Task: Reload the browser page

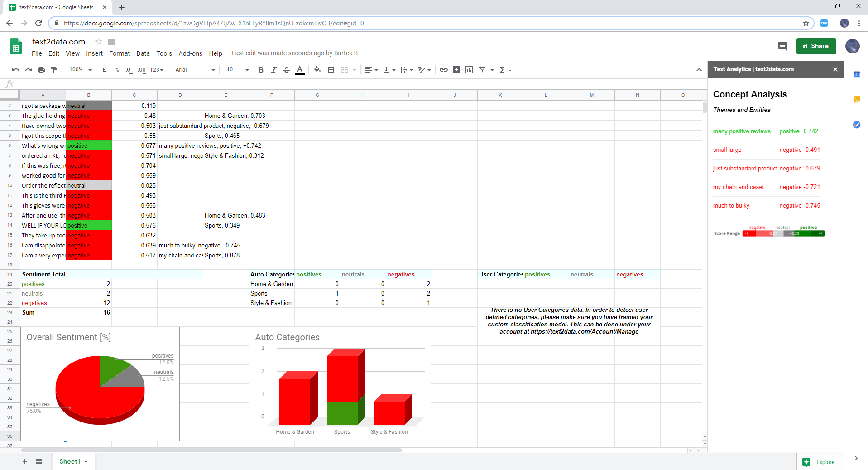Action: (38, 23)
